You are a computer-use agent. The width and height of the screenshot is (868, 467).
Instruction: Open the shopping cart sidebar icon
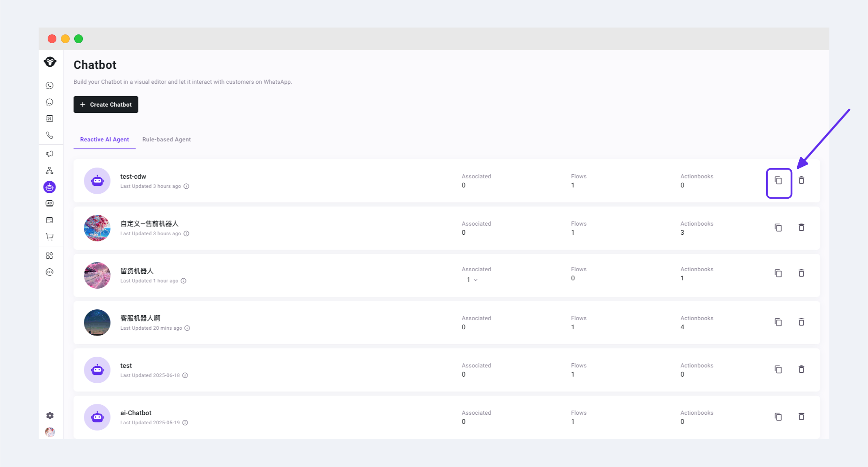click(50, 237)
